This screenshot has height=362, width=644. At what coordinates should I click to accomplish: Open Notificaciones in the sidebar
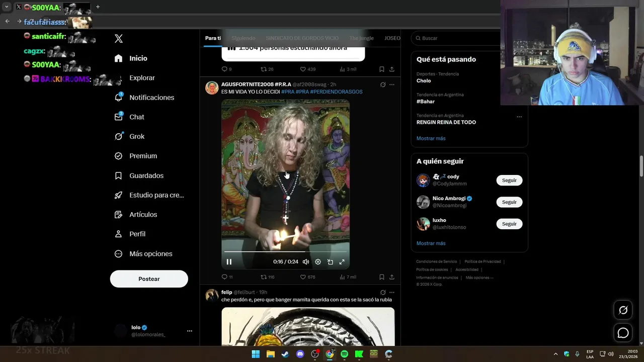[144, 98]
